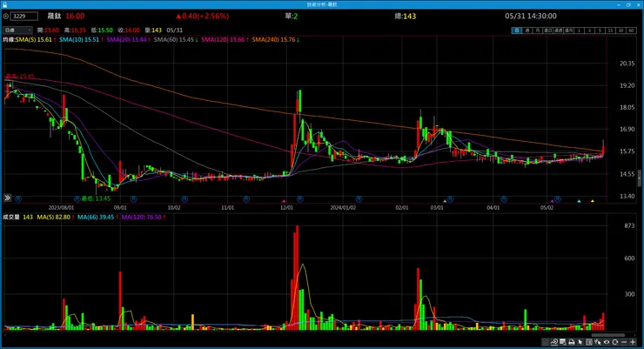Screen dimensions: 644x349
Task: Click the dimmed first icon in bottom toolbar
Action: click(x=546, y=342)
